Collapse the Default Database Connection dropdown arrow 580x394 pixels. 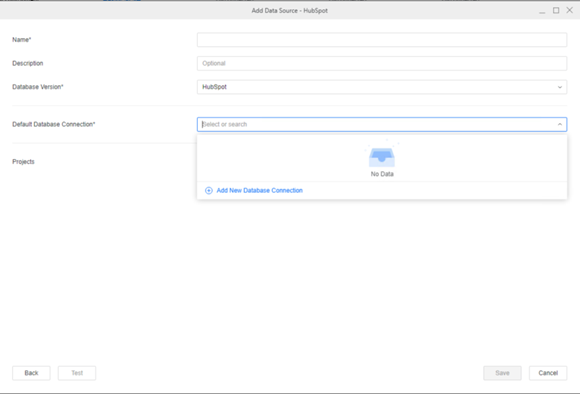tap(560, 124)
